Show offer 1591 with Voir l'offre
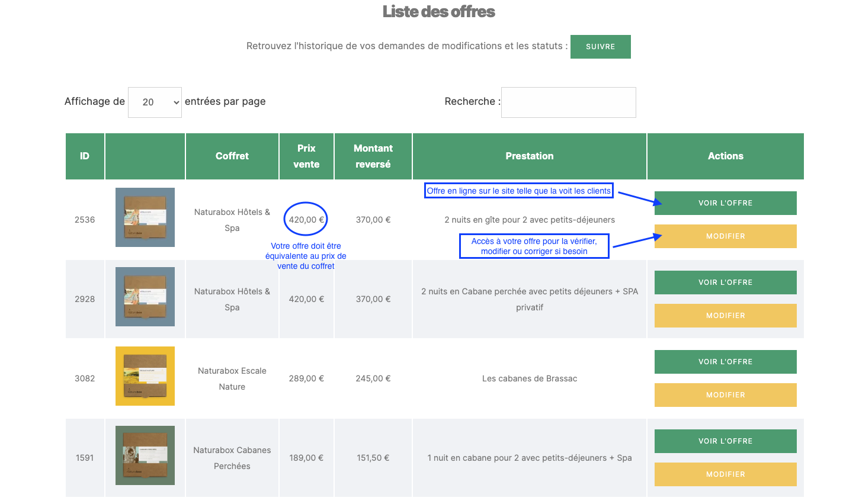859x504 pixels. (x=725, y=441)
